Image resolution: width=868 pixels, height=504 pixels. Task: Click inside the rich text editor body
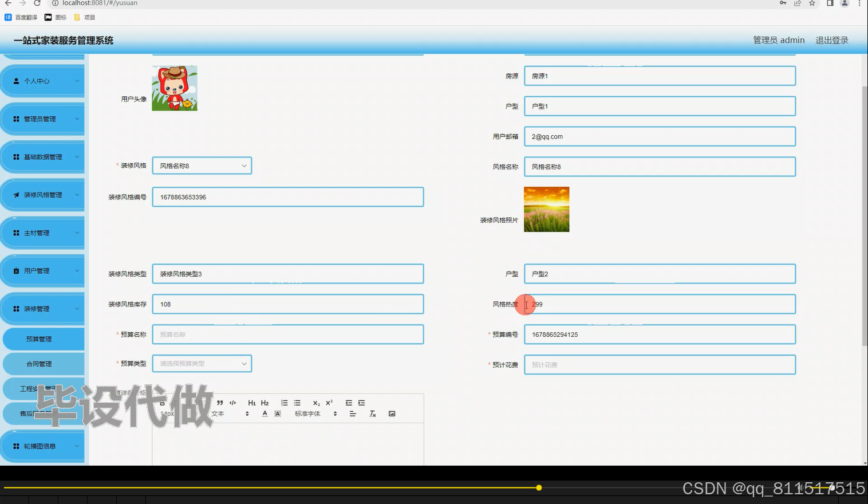(x=287, y=444)
